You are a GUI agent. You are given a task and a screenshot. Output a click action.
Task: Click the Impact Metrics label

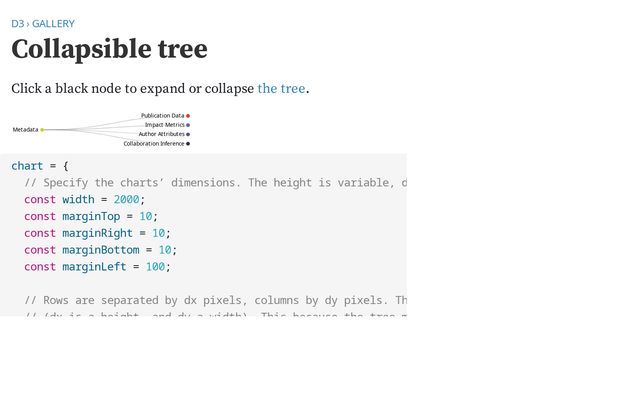coord(164,125)
